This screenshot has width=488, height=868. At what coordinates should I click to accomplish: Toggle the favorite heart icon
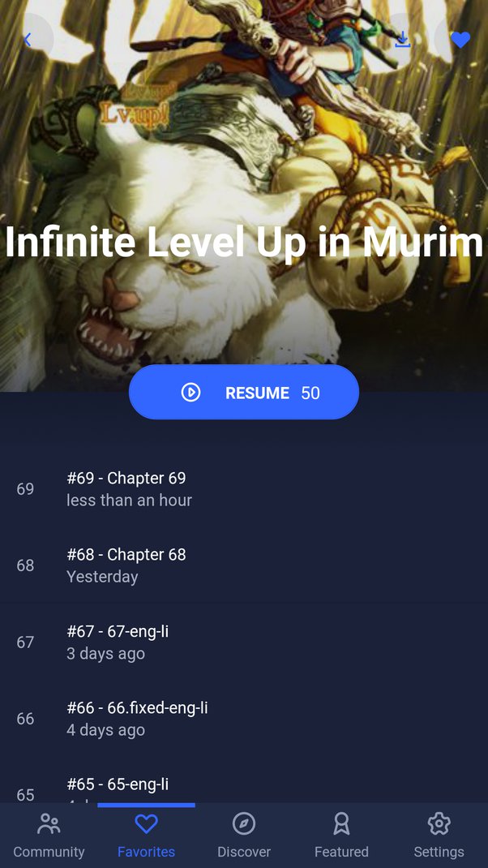click(x=460, y=39)
